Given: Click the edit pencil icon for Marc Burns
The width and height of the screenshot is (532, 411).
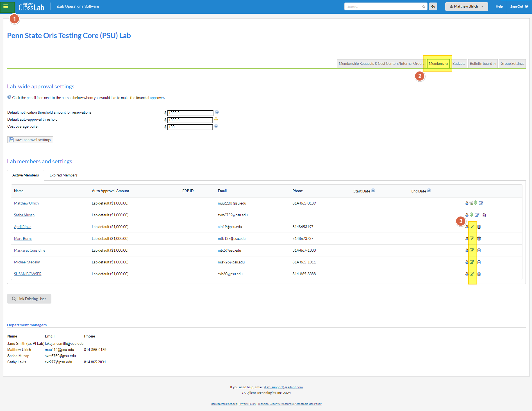Looking at the screenshot, I should point(472,238).
